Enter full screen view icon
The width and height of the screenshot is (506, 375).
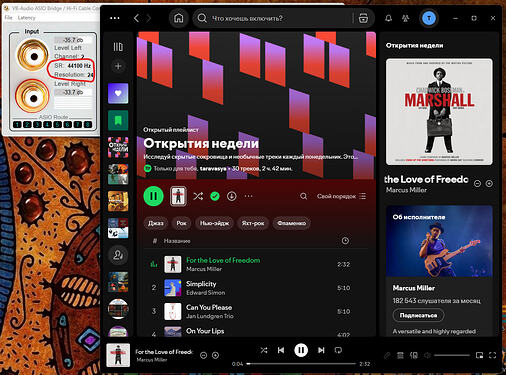[x=493, y=355]
